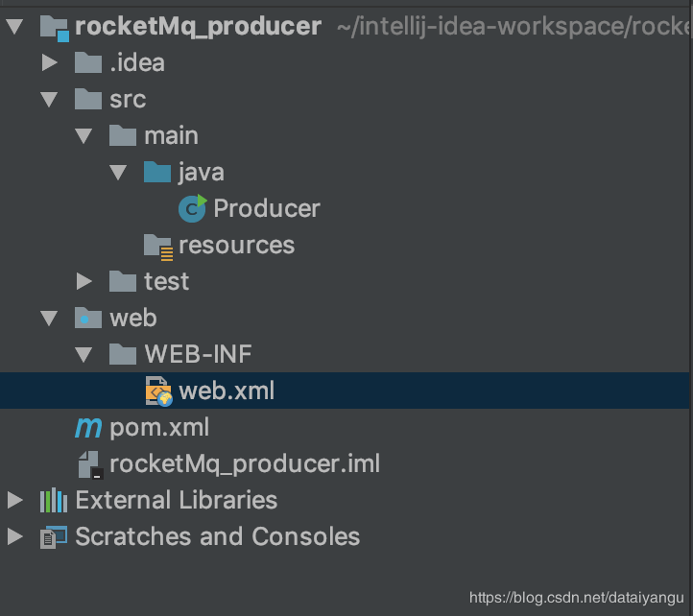Select the web folder label
This screenshot has width=693, height=616.
coord(133,319)
